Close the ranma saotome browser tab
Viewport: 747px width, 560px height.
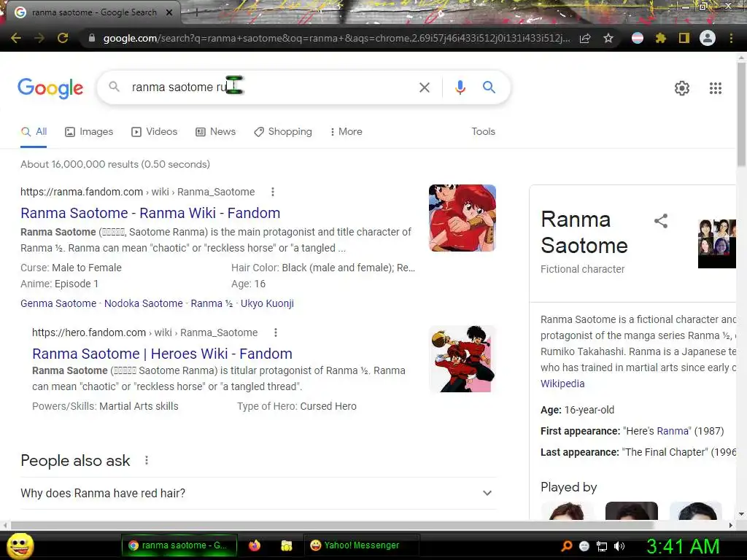[x=169, y=13]
